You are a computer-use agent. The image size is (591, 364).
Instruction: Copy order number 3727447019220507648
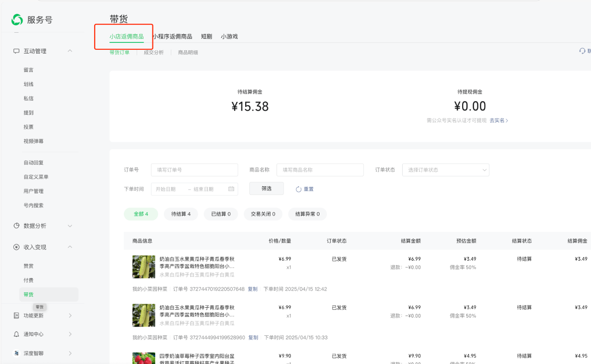(253, 289)
